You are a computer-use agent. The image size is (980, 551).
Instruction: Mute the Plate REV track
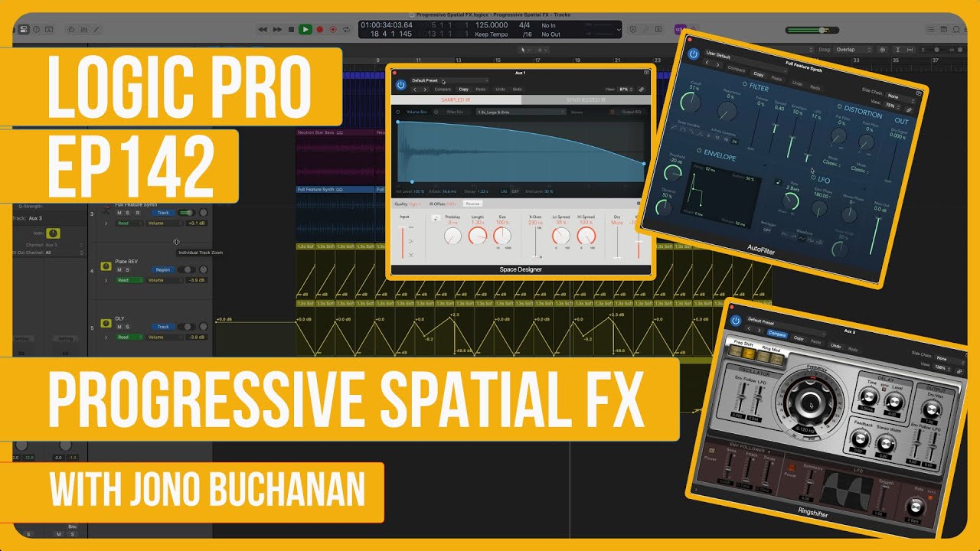click(x=119, y=270)
